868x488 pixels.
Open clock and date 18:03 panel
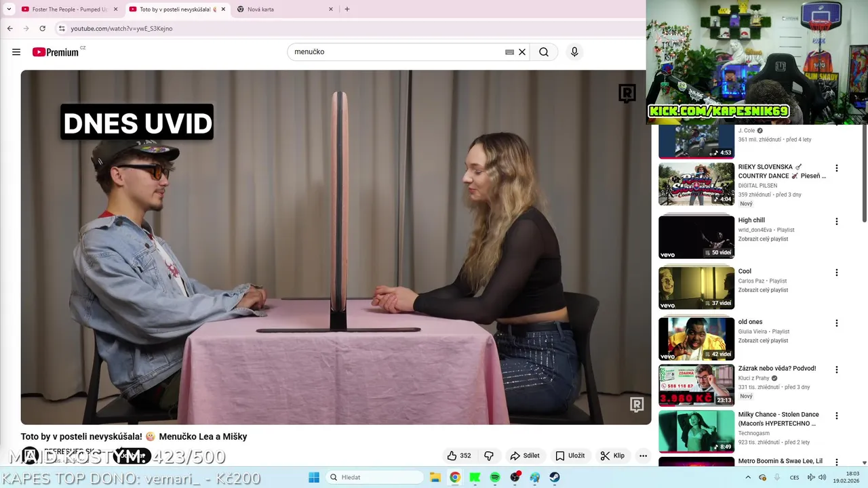(x=846, y=477)
